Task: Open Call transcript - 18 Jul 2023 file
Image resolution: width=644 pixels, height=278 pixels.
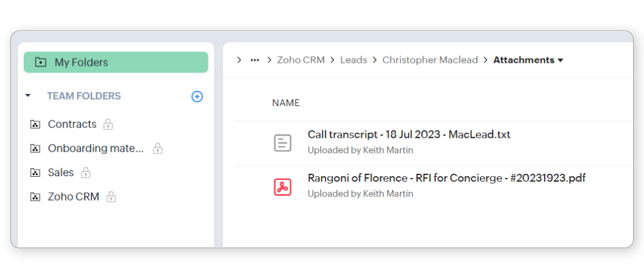Action: point(409,135)
